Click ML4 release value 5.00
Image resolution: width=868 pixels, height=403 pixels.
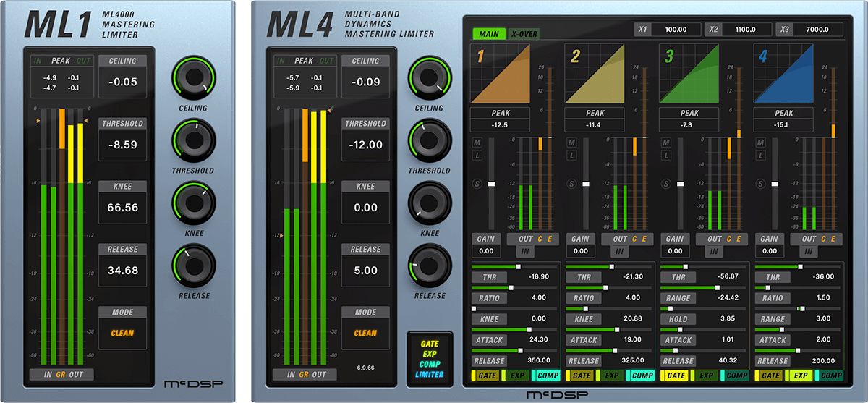tap(365, 271)
